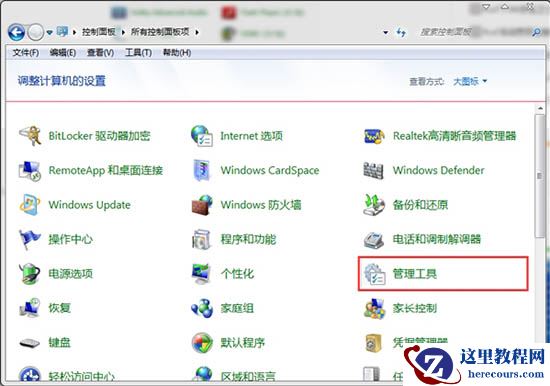Screen dimensions: 550x386
Task: Open the 程序和功能 icon
Action: [202, 239]
